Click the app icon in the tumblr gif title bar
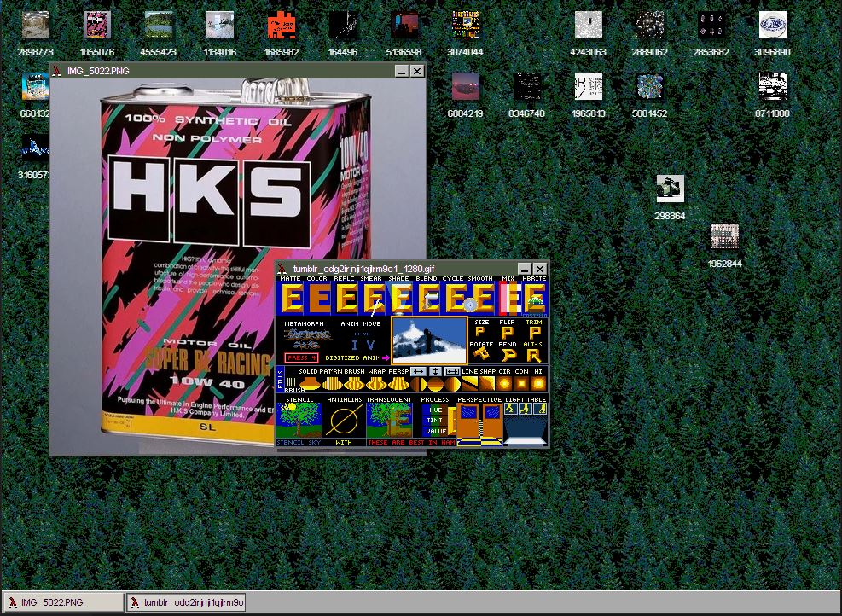842x616 pixels. pos(283,269)
